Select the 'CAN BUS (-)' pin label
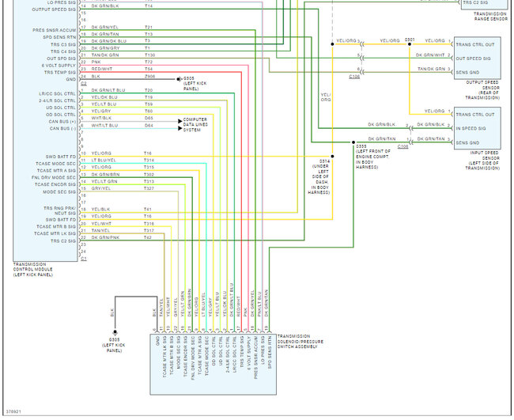Image resolution: width=514 pixels, height=420 pixels. click(62, 128)
